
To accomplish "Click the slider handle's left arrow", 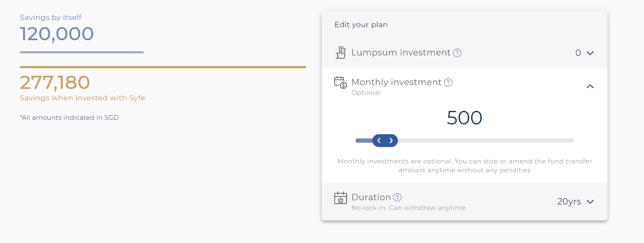I will pos(379,141).
